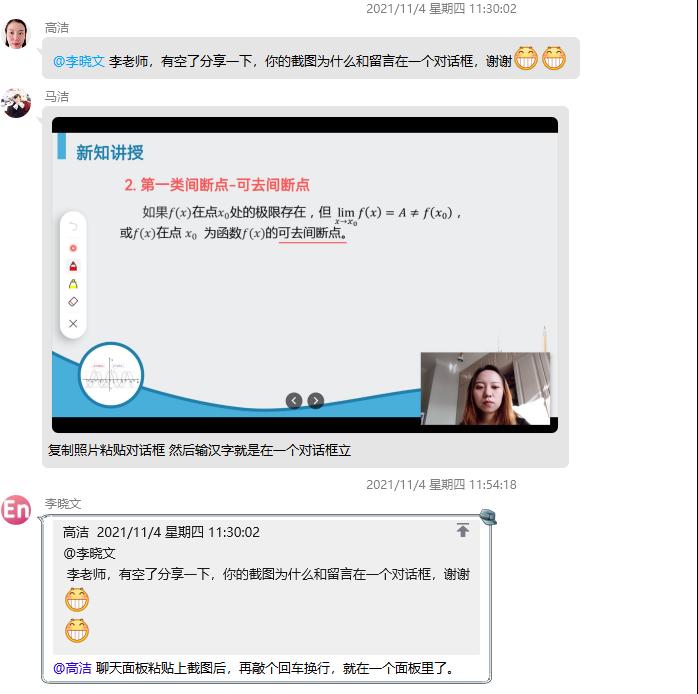The height and width of the screenshot is (694, 698).
Task: Click the first grinning emoji in 高洁's message
Action: coord(526,58)
